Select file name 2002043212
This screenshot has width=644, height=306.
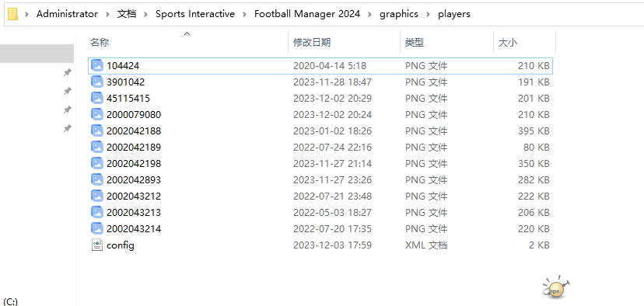[x=134, y=196]
